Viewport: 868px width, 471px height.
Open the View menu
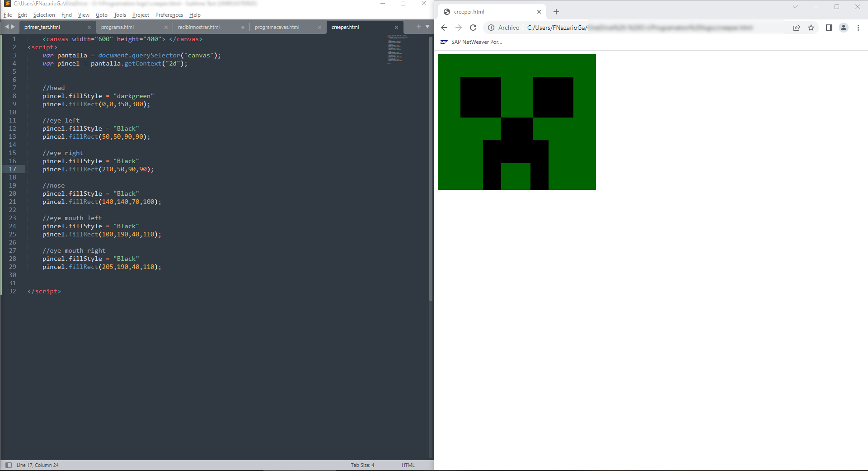[x=84, y=15]
